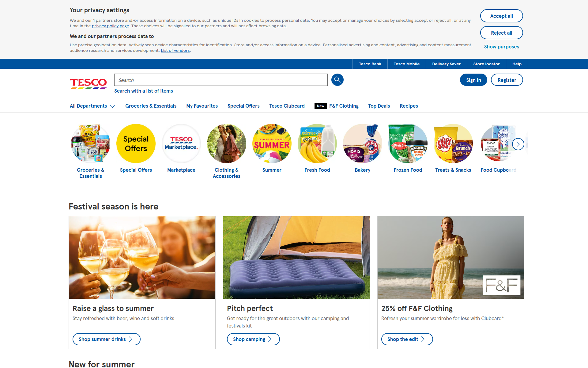Open the Special Offers menu item
The image size is (588, 368).
tap(243, 106)
